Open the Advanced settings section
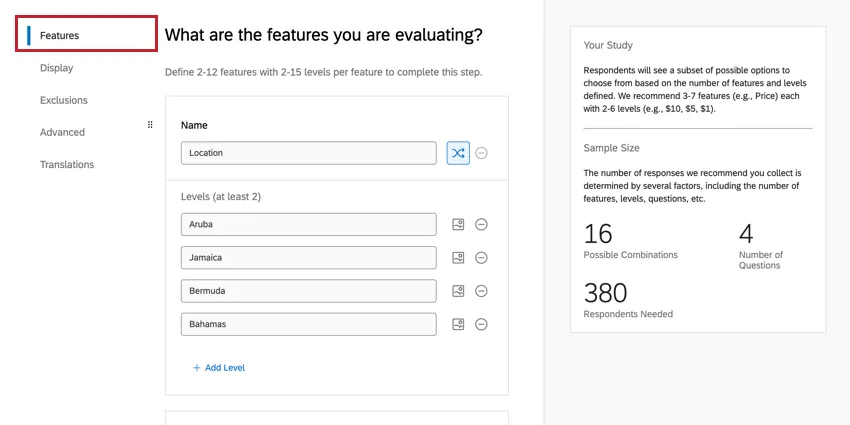 tap(62, 132)
